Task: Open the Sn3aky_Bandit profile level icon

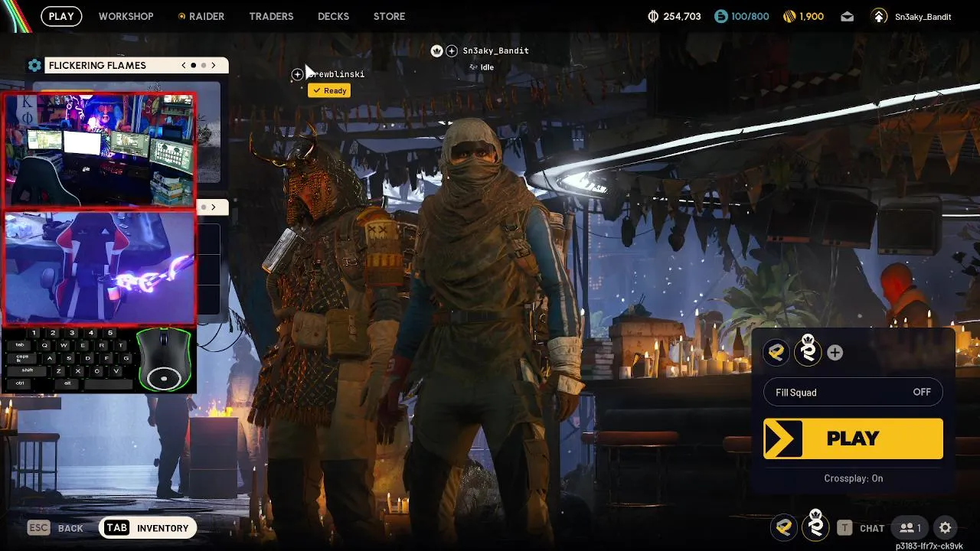Action: pyautogui.click(x=880, y=16)
